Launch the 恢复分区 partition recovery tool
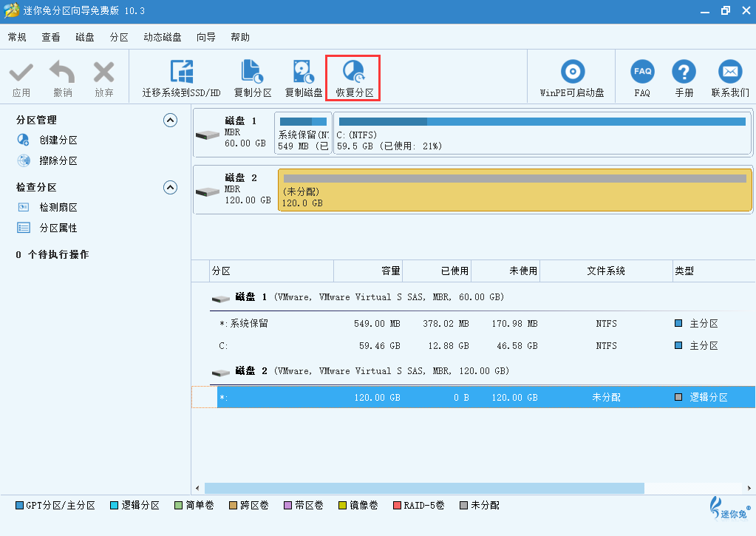 coord(353,78)
